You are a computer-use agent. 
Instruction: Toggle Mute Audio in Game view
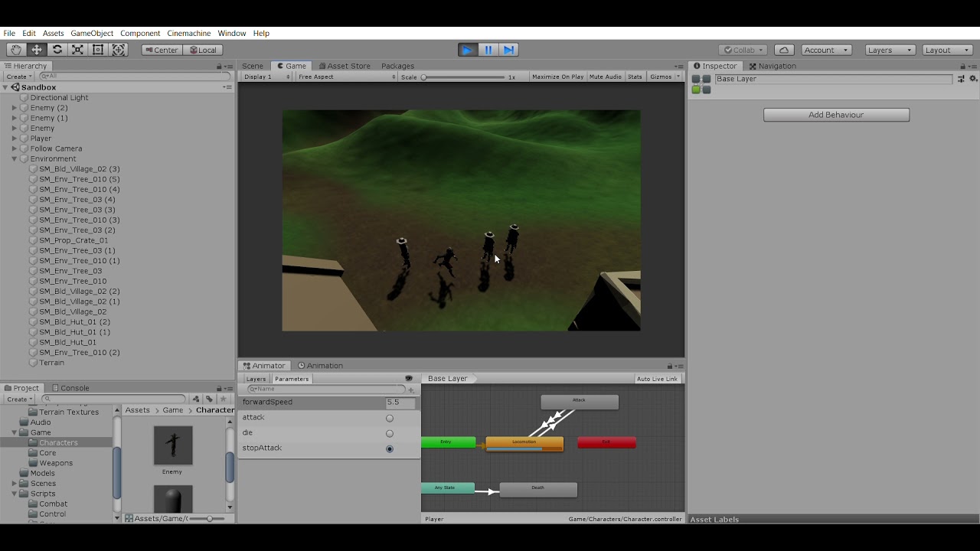[605, 77]
